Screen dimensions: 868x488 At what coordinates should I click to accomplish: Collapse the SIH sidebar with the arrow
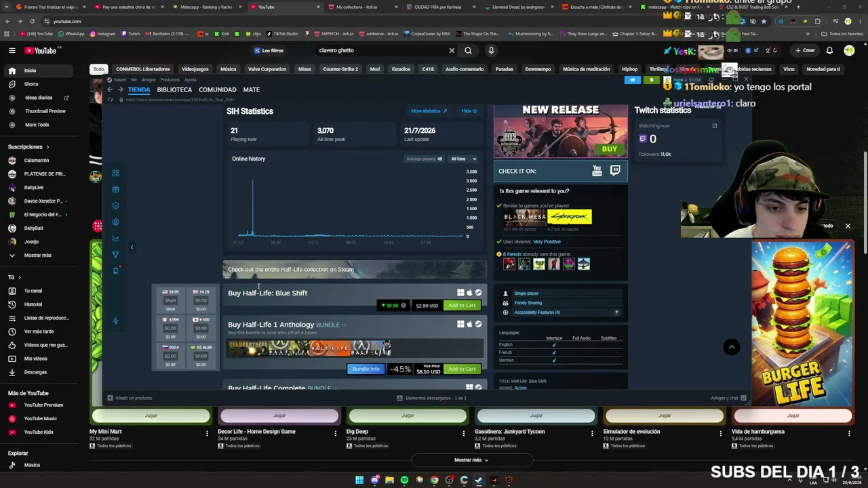point(132,247)
